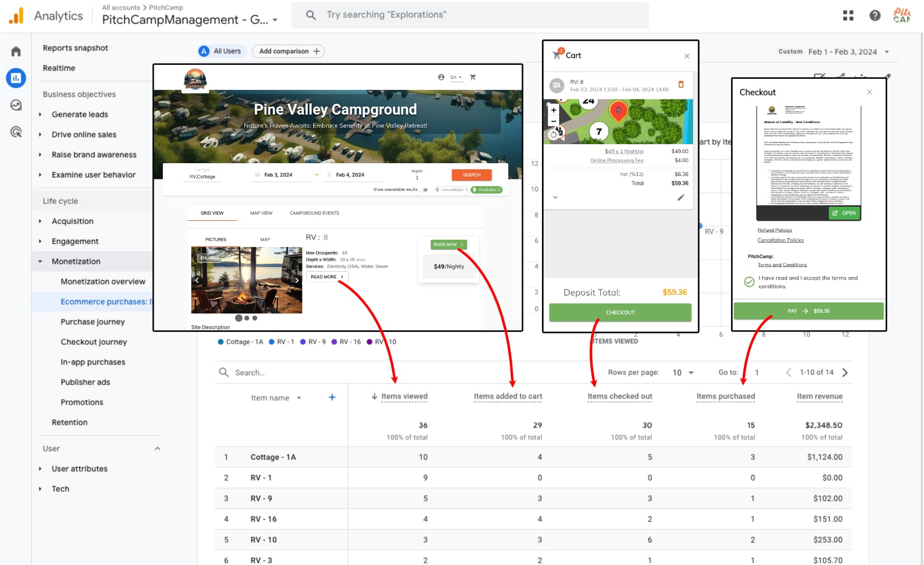The width and height of the screenshot is (924, 565).
Task: Open the Purchase journey report
Action: pyautogui.click(x=93, y=321)
